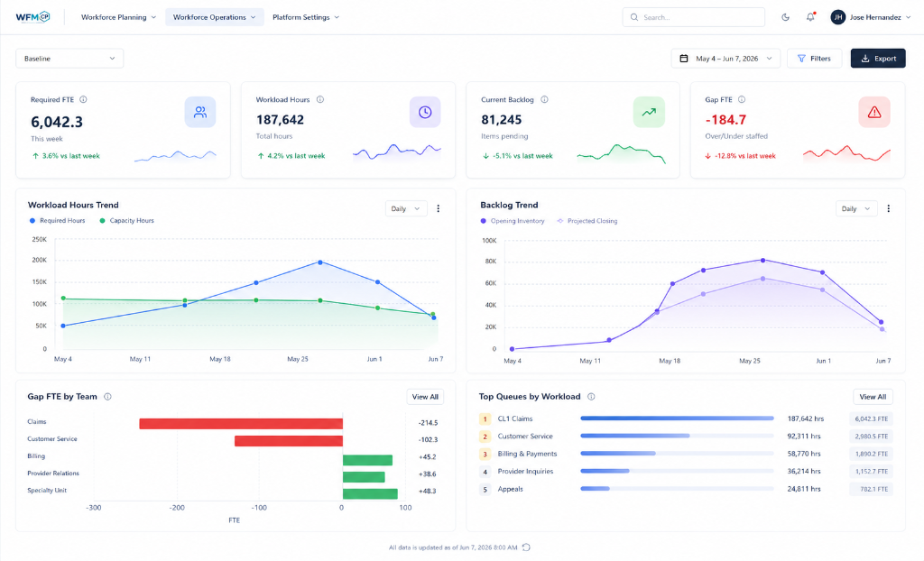The width and height of the screenshot is (924, 561).
Task: Click the Filters button
Action: click(815, 59)
